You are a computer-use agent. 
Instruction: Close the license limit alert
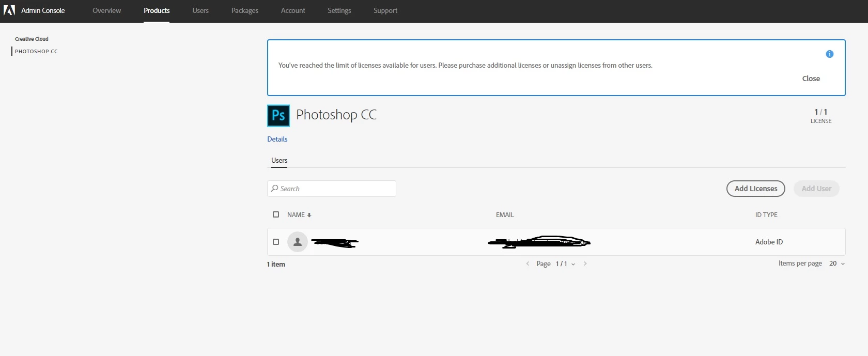811,79
